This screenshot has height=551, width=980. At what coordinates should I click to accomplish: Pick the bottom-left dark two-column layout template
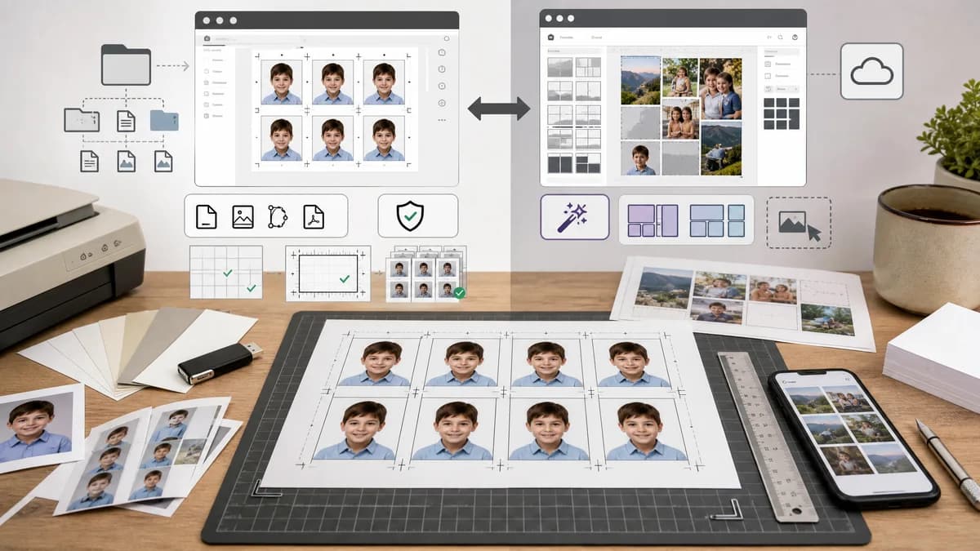coord(559,163)
